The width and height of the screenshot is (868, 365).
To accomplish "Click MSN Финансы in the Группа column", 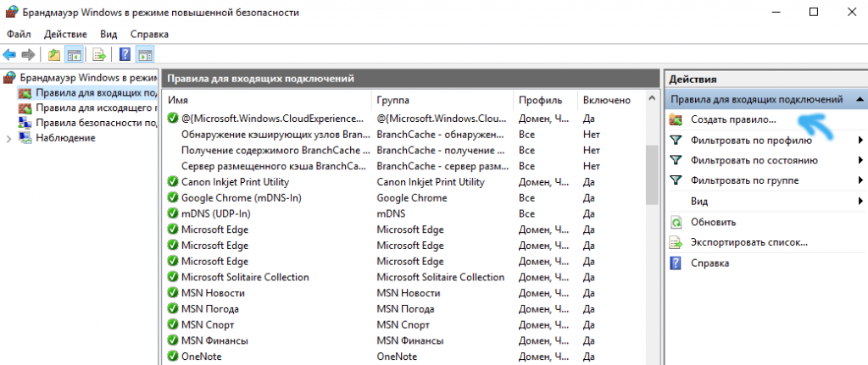I will point(410,340).
